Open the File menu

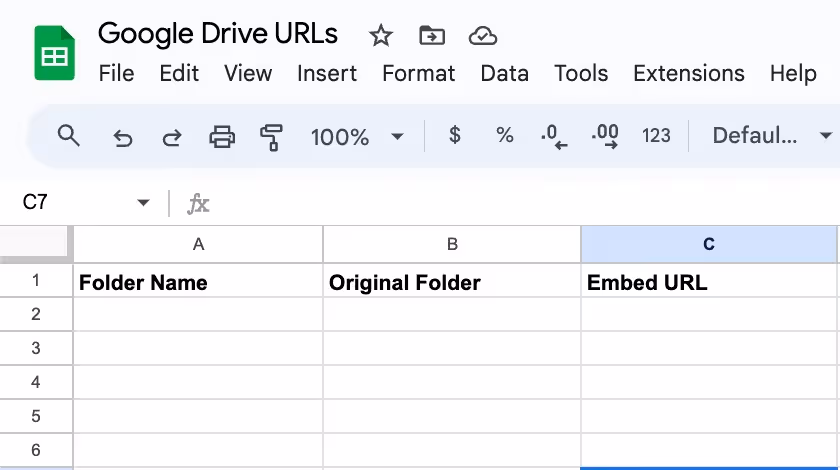[x=116, y=73]
